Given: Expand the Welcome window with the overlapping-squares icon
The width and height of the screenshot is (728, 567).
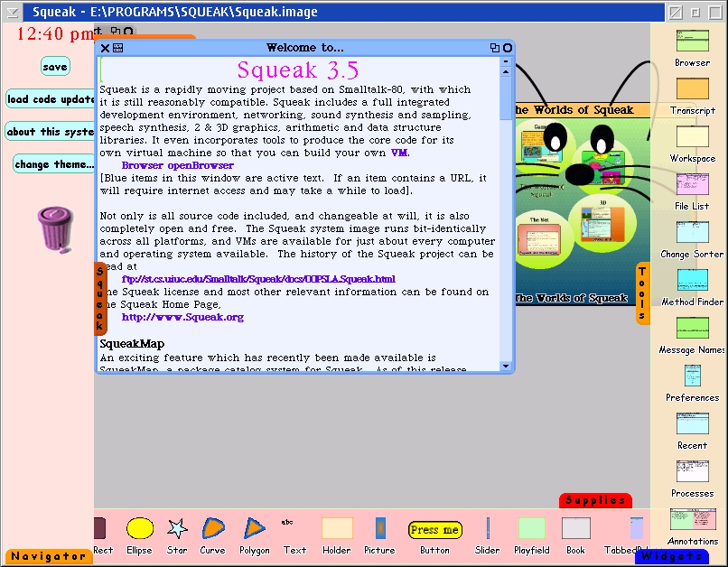Looking at the screenshot, I should point(495,48).
